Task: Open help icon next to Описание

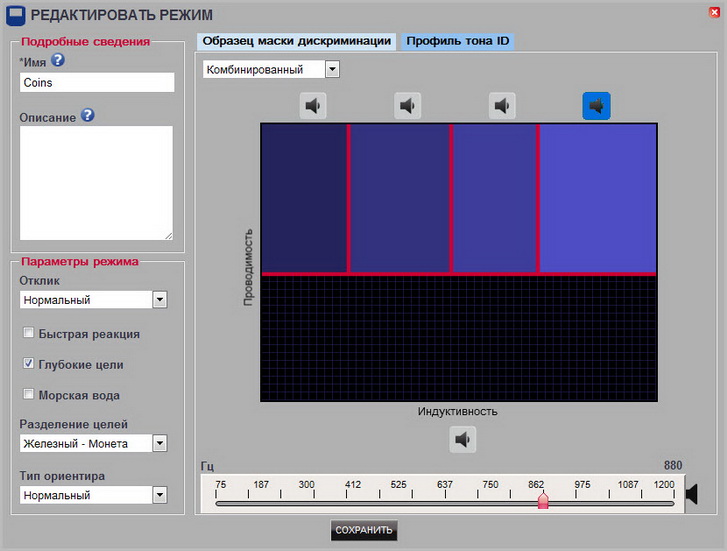Action: (x=88, y=116)
